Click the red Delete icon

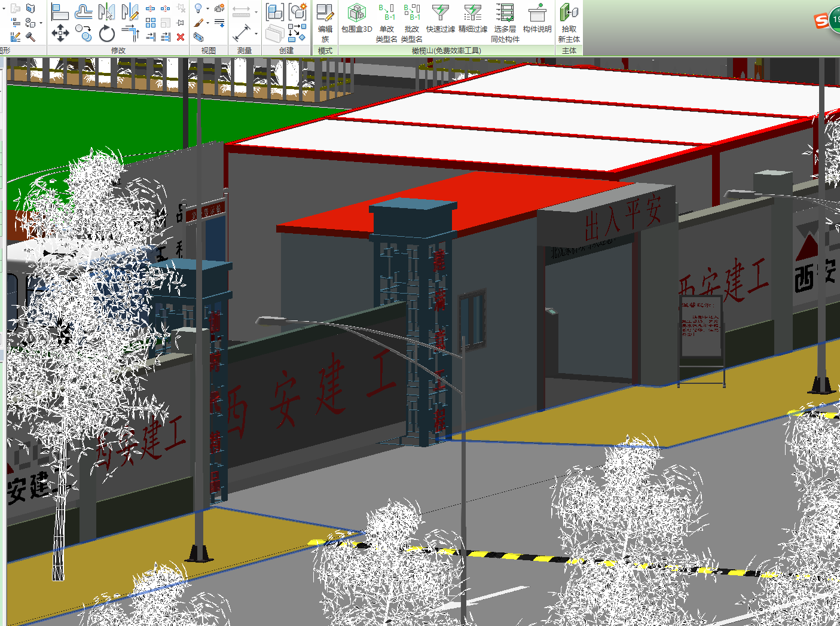click(181, 37)
